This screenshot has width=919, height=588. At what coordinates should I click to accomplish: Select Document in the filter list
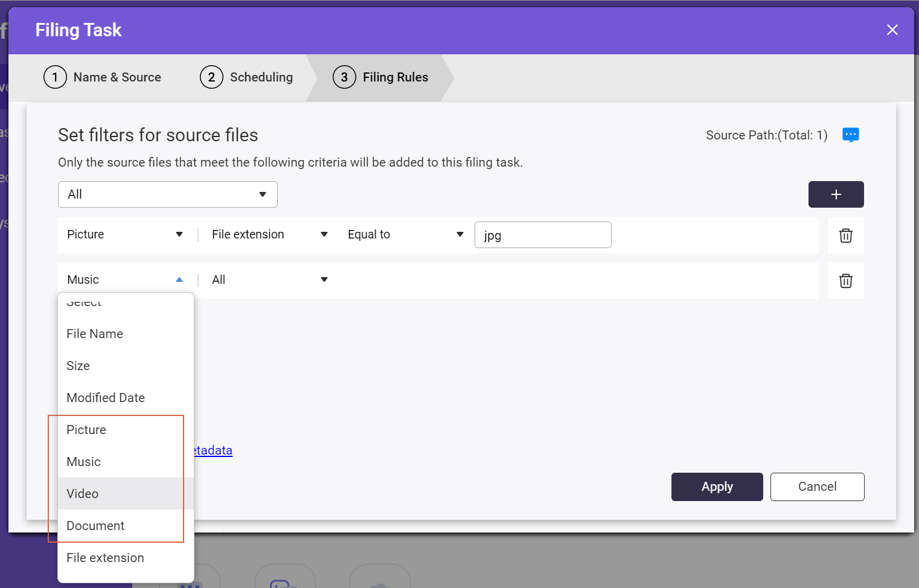click(x=95, y=526)
